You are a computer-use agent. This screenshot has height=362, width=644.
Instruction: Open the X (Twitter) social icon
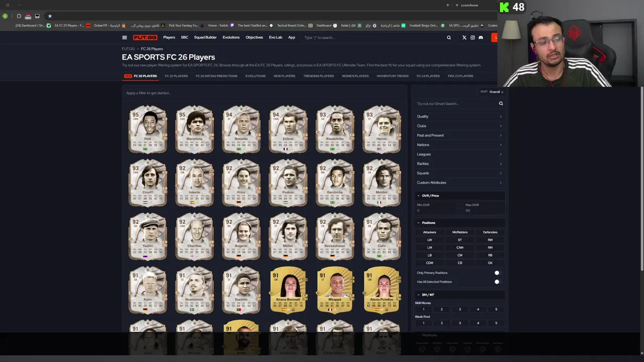click(464, 37)
